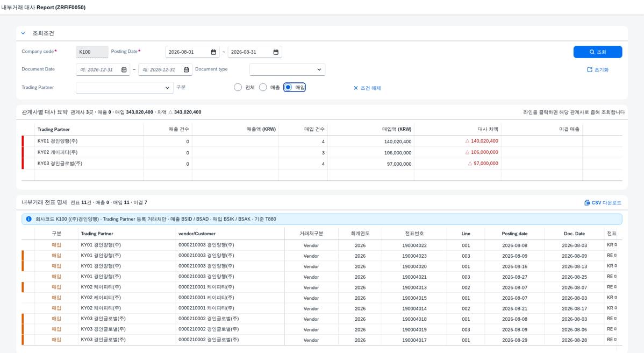644x353 pixels.
Task: Click the 거래처구분 column header
Action: click(311, 234)
